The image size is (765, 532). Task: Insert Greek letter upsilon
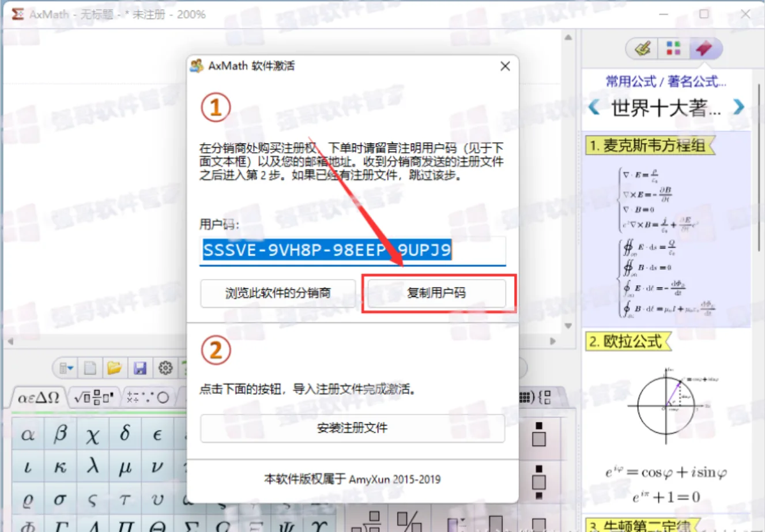pos(157,500)
